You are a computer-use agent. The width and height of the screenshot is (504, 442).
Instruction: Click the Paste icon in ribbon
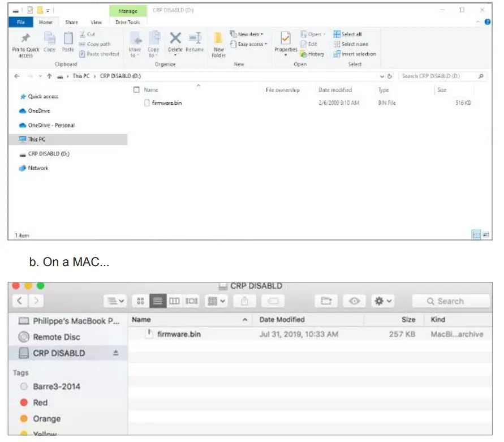(68, 38)
